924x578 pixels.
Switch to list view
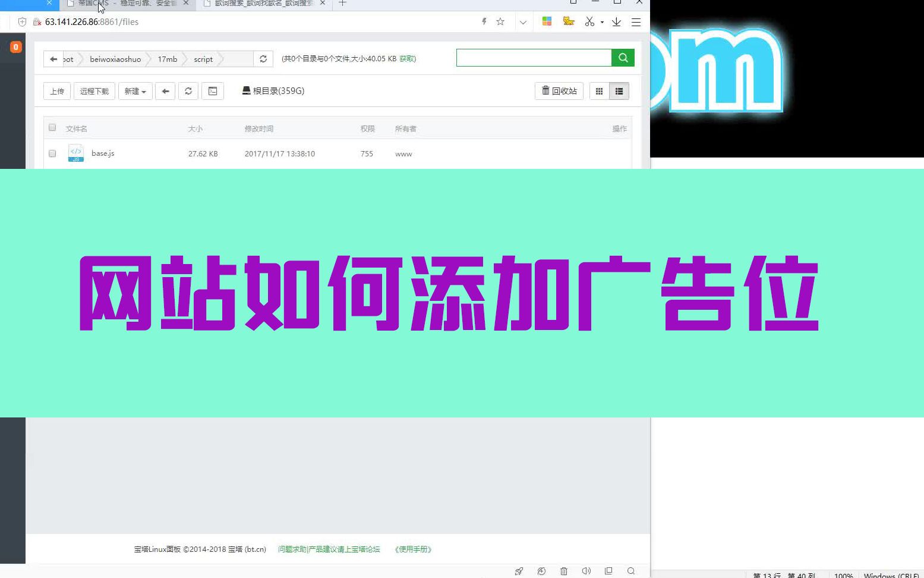(x=619, y=91)
